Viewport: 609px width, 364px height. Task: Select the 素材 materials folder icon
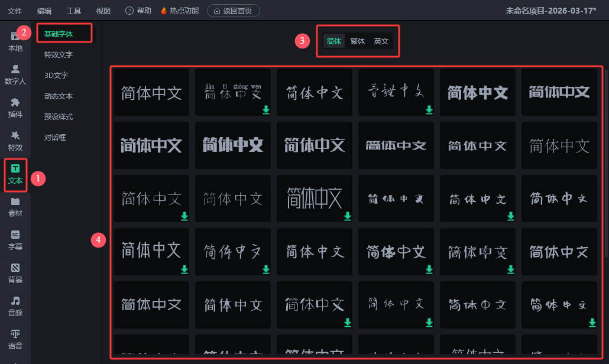click(15, 206)
